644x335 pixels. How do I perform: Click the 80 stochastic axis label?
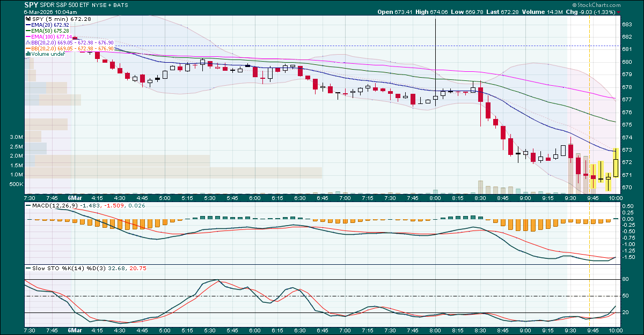[625, 279]
